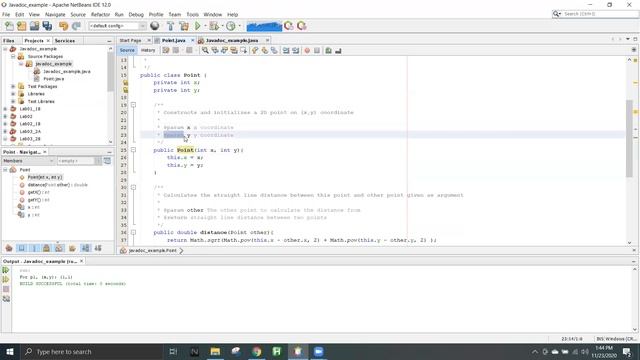Viewport: 640px width, 360px height.
Task: Click the globe browser icon in toolbar
Action: click(155, 26)
